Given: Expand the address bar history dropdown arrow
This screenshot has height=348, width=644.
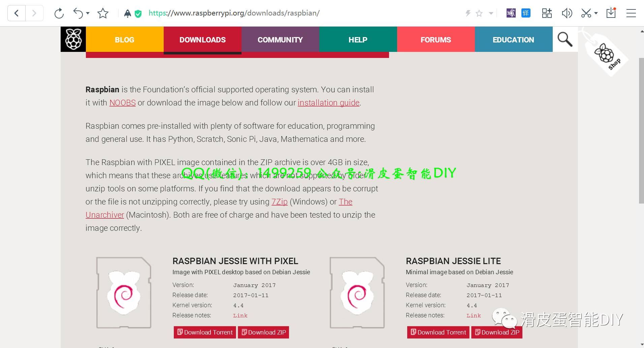Looking at the screenshot, I should tap(491, 13).
